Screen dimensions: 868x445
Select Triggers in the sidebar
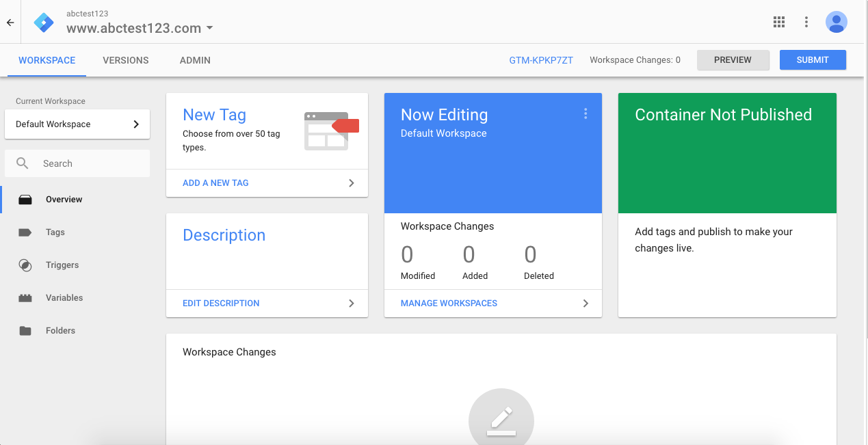[62, 265]
